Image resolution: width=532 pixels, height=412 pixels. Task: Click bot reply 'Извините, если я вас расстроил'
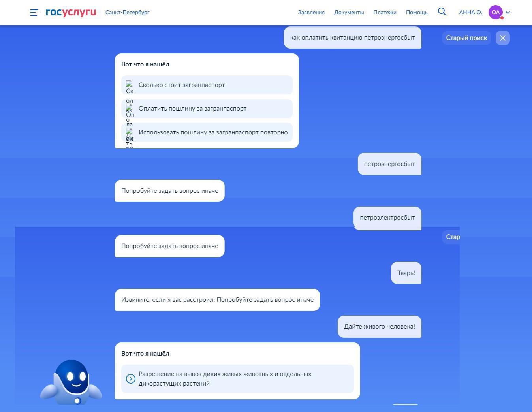(217, 300)
